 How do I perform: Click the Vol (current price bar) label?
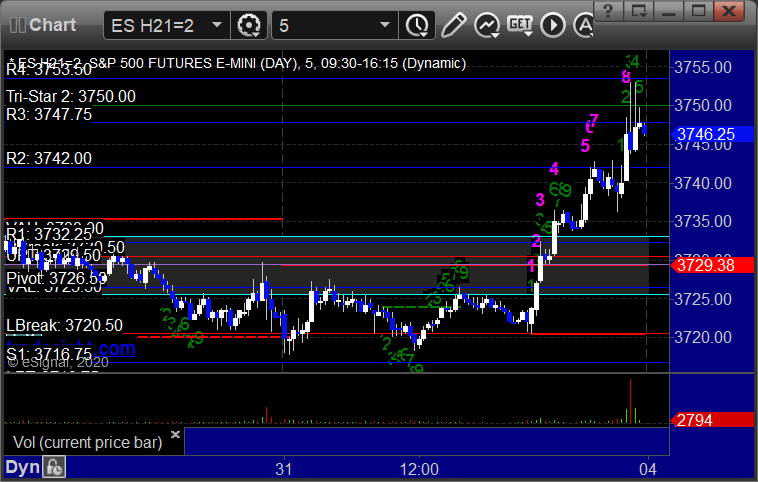click(x=87, y=442)
